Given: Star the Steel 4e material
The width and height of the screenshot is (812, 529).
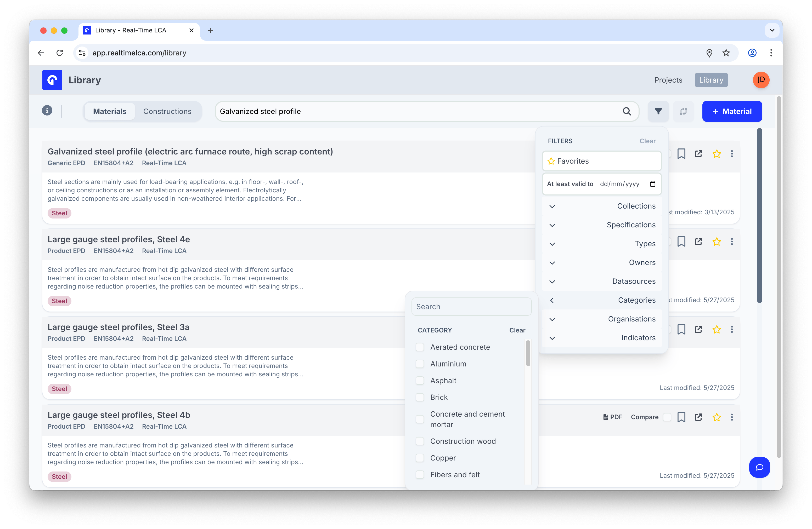Looking at the screenshot, I should tap(717, 242).
